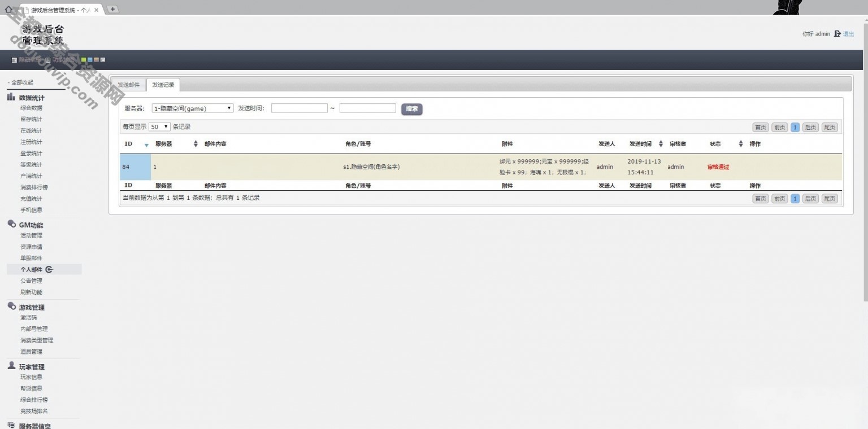Click the ID cell 84
The image size is (868, 429).
(135, 167)
